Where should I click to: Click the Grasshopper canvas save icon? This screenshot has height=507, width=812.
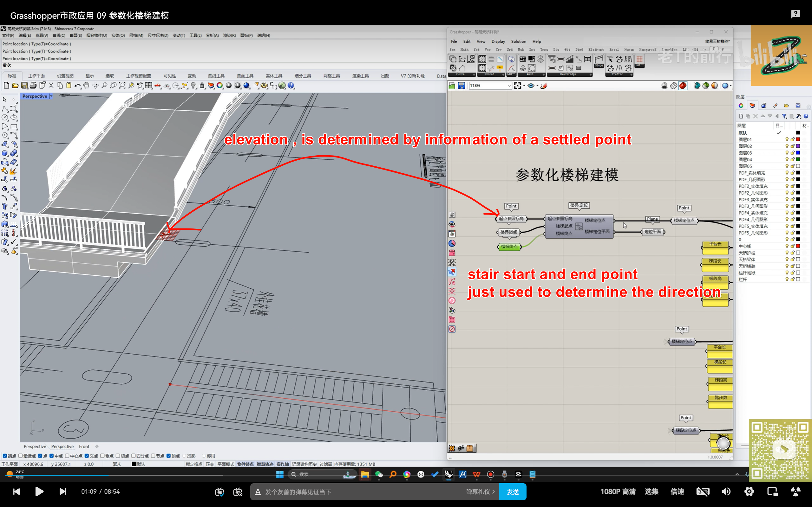[462, 86]
